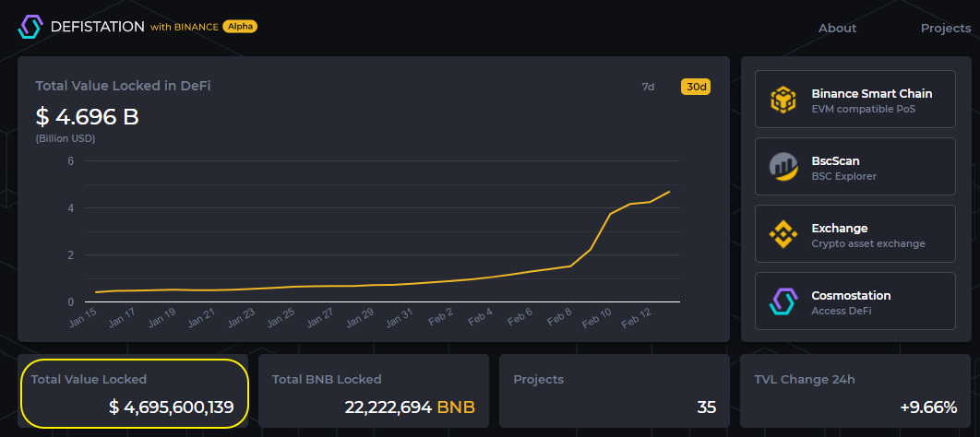Click the 'Crypto asset exchange' subtitle
Viewport: 980px width, 437px height.
(868, 244)
